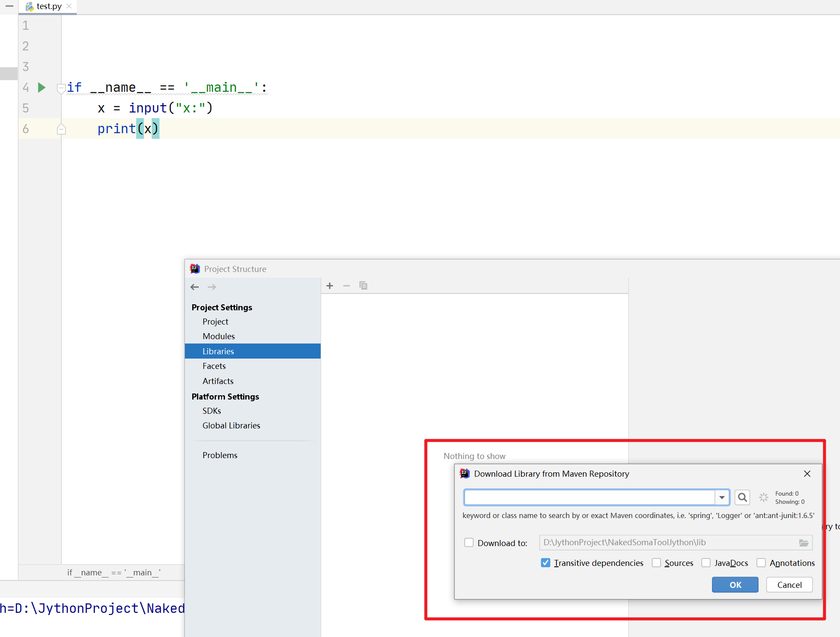The height and width of the screenshot is (637, 840).
Task: Click the forward navigation arrow
Action: [212, 287]
